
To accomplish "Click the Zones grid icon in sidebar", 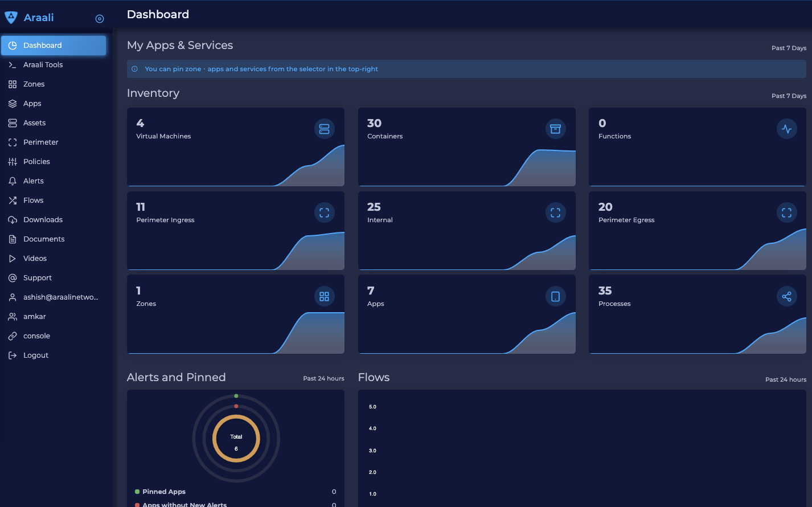I will tap(13, 84).
